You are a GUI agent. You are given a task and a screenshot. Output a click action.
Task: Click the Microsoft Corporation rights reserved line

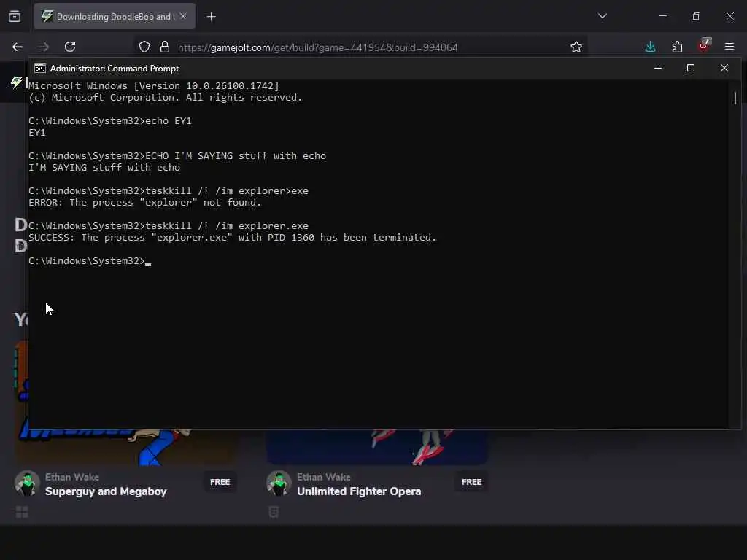click(x=165, y=98)
